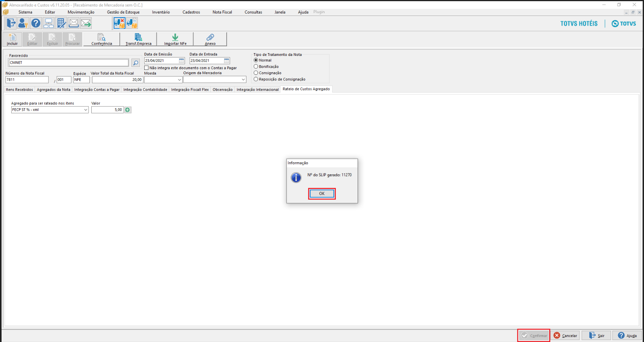
Task: Click OK in the Informação dialog
Action: point(322,193)
